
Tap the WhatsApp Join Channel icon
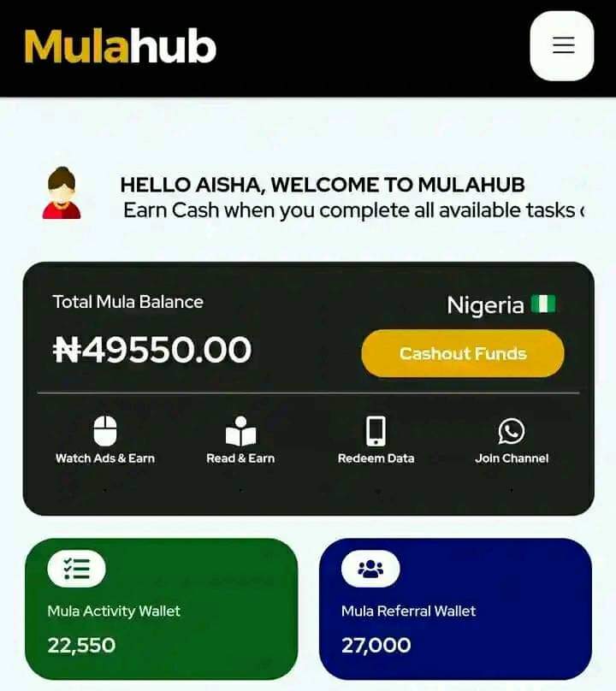point(512,431)
